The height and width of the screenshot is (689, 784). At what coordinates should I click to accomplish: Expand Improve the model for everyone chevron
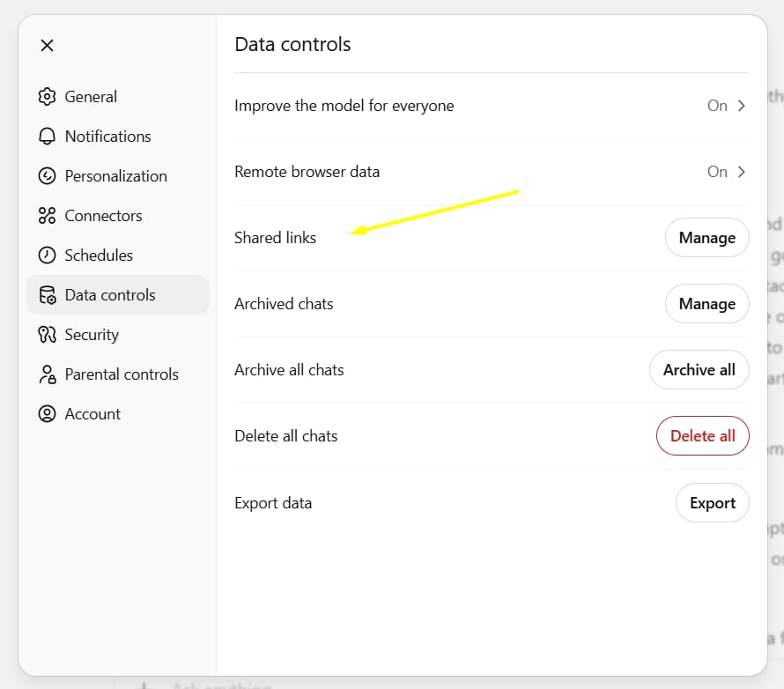click(x=742, y=106)
